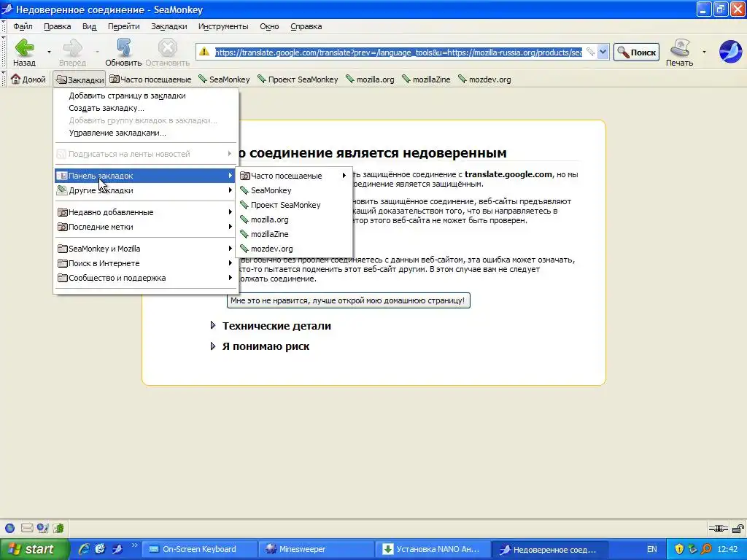
Task: Open the Файл menu
Action: tap(23, 26)
